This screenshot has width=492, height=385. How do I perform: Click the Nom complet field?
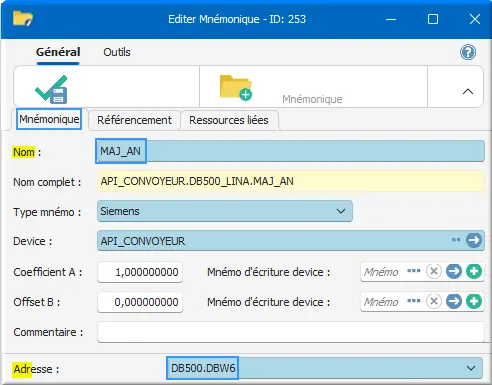[290, 181]
